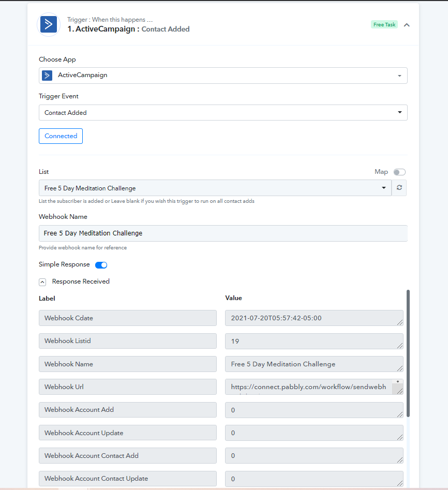The height and width of the screenshot is (490, 448).
Task: Click the Webhook Account Contact Add value field
Action: (x=314, y=456)
